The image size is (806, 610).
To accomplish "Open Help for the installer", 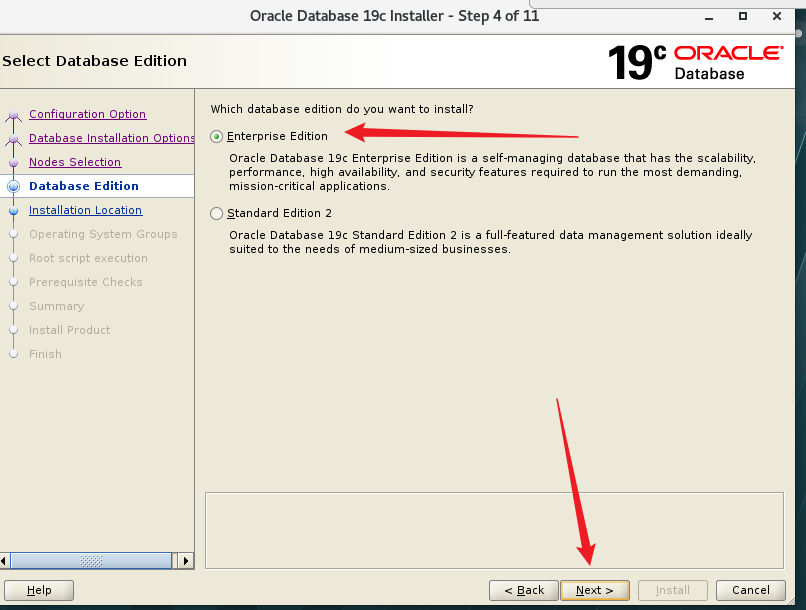I will [39, 590].
